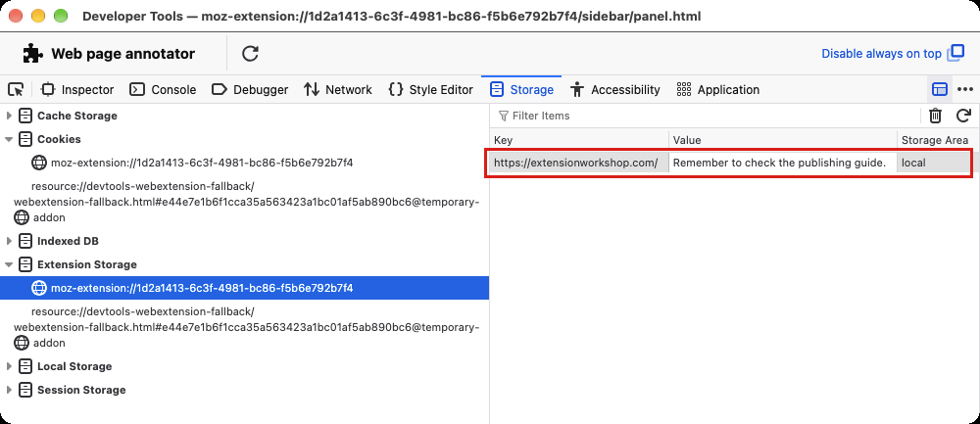Click globe icon of Cookies moz-extension host

[39, 163]
